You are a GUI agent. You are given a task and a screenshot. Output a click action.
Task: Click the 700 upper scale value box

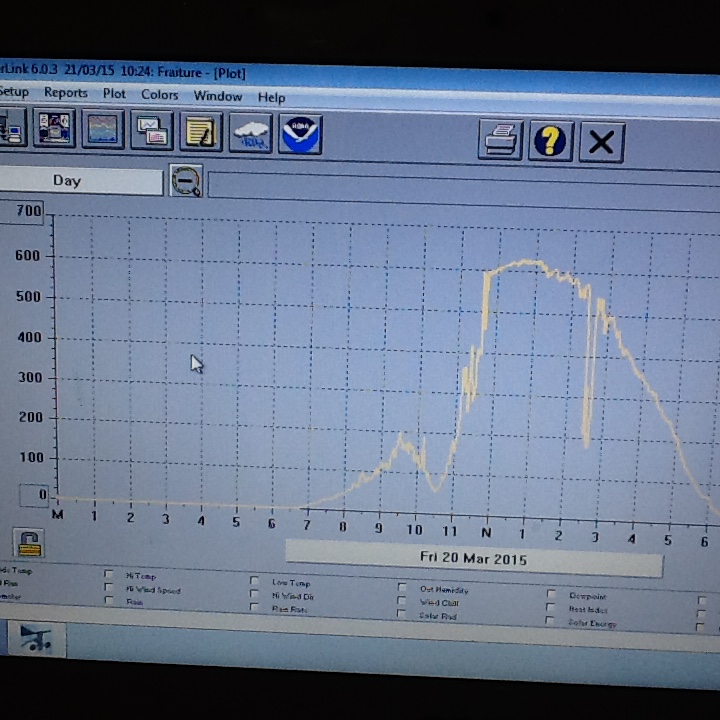[23, 211]
